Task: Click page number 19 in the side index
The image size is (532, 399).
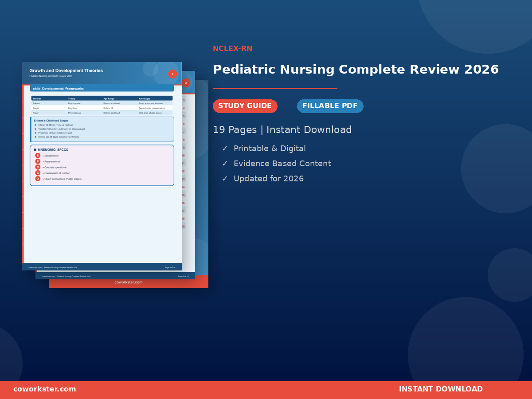Action: point(183,227)
